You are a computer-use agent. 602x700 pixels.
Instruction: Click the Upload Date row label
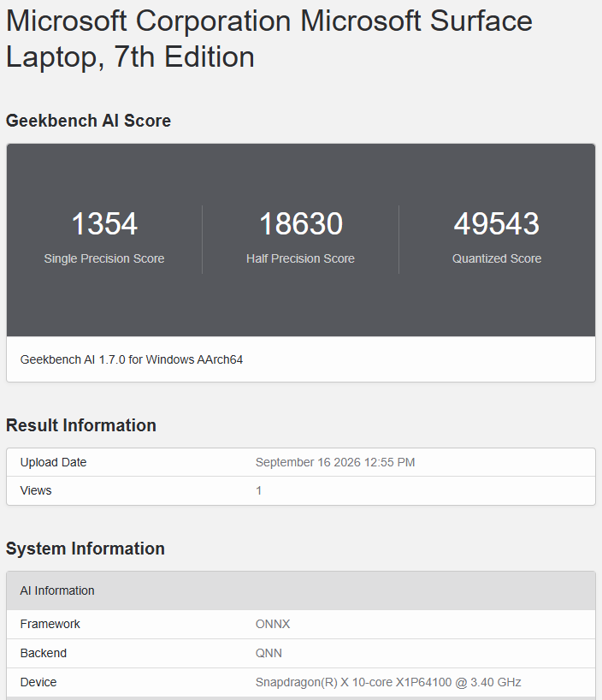coord(54,462)
